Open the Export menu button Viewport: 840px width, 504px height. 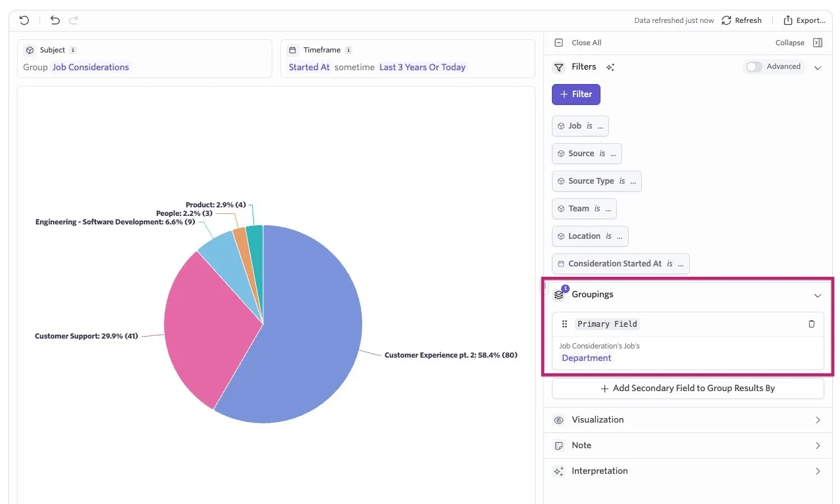tap(805, 20)
